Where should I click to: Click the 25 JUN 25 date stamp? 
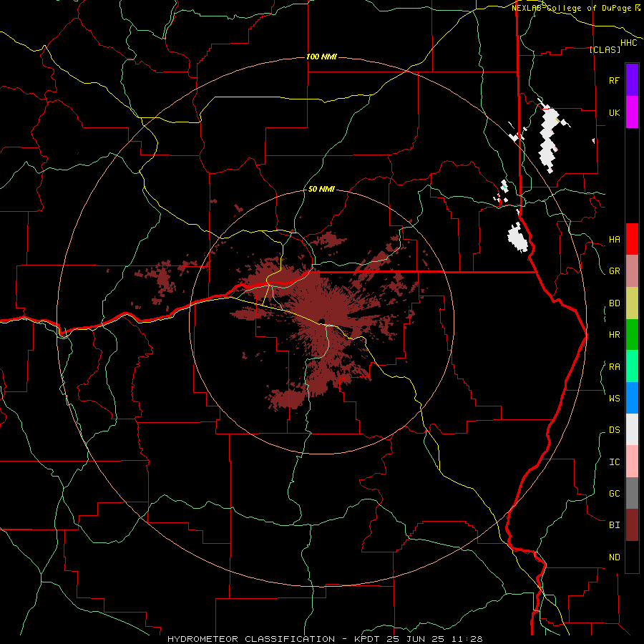pyautogui.click(x=415, y=639)
